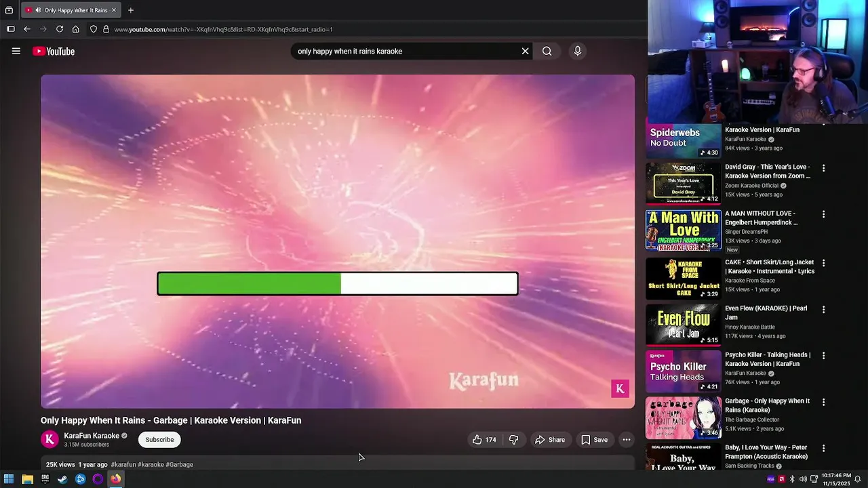Click the #karafun hashtag
The image size is (868, 488).
[x=123, y=465]
